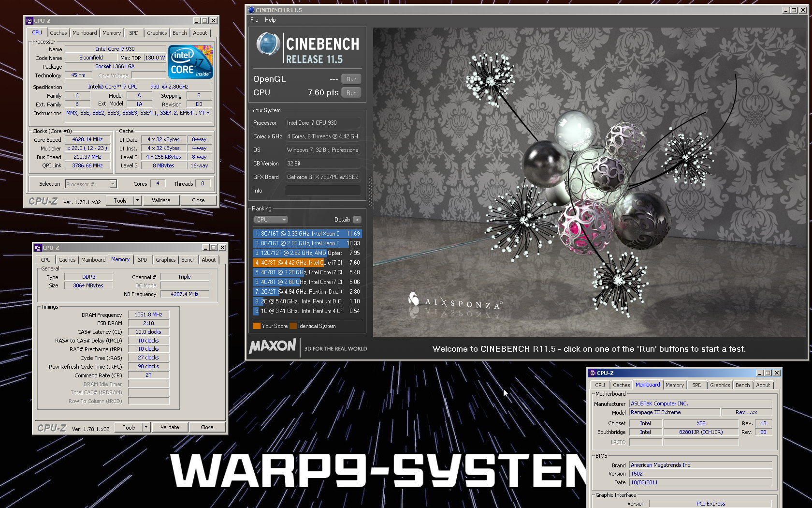Screen dimensions: 812x508
Task: Click the CPU-Z title bar icon of the Memory tab window
Action: pyautogui.click(x=38, y=248)
